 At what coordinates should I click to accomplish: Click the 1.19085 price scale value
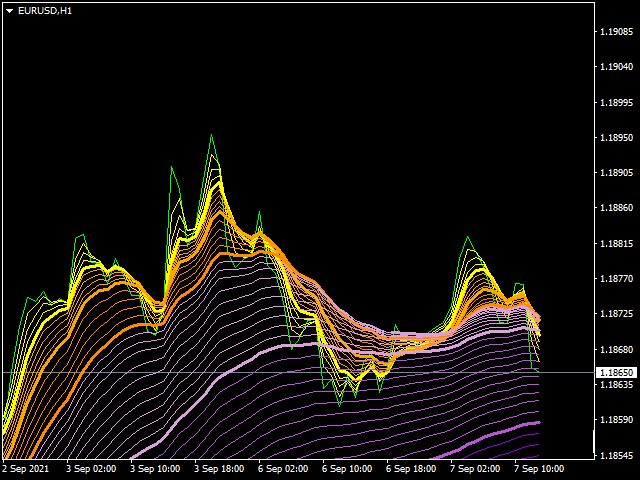click(617, 31)
